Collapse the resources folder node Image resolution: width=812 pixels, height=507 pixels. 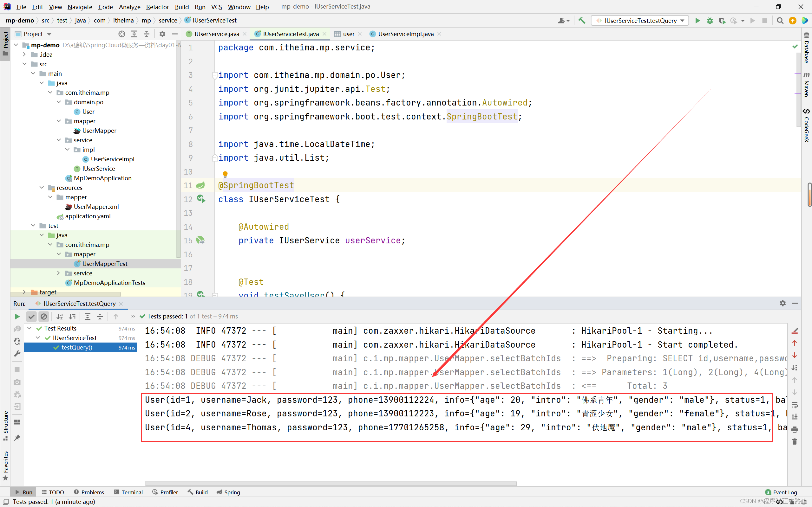[x=42, y=188]
